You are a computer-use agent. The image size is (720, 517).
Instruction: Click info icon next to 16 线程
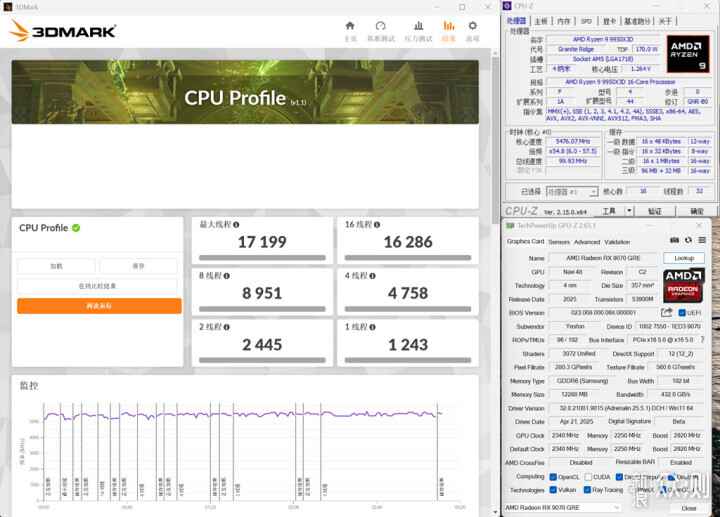coord(377,225)
